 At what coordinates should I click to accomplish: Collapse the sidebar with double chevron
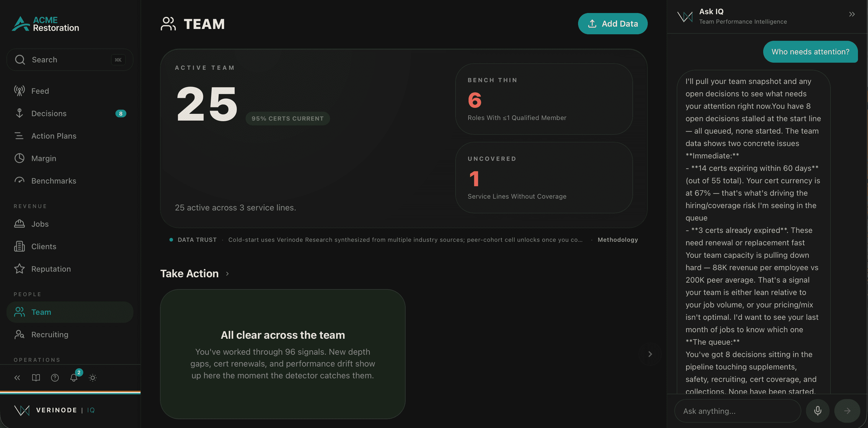click(17, 377)
